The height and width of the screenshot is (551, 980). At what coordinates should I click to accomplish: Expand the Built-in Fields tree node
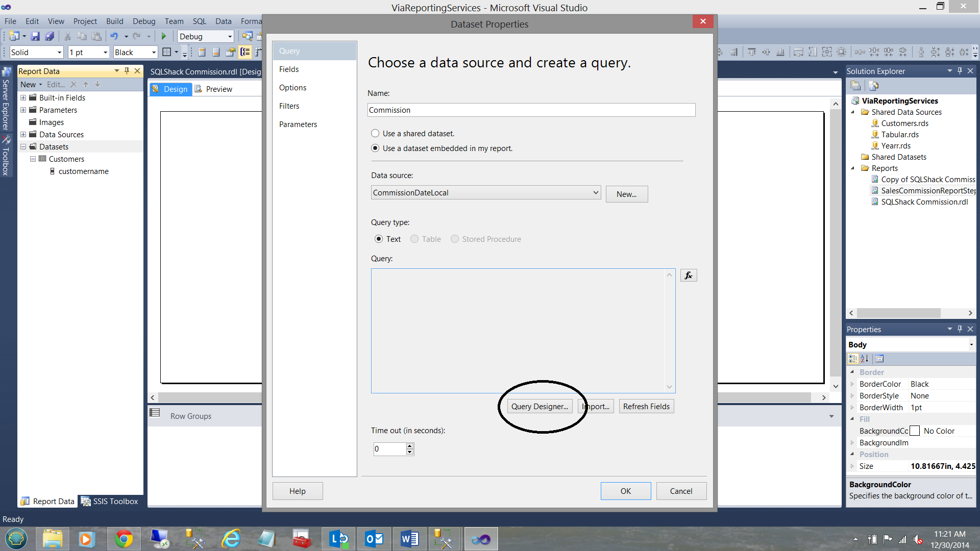click(23, 98)
